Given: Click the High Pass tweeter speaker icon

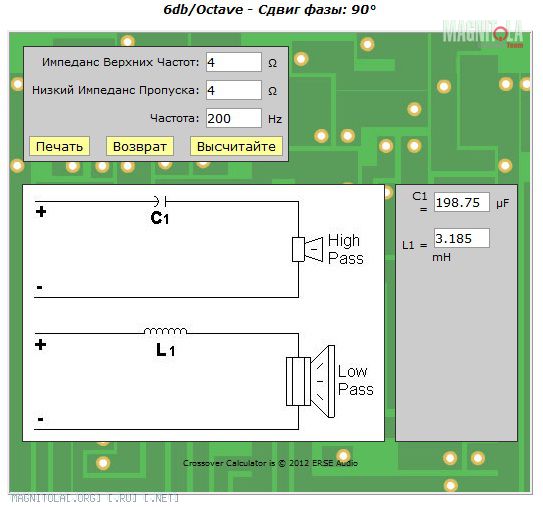Looking at the screenshot, I should pos(308,249).
